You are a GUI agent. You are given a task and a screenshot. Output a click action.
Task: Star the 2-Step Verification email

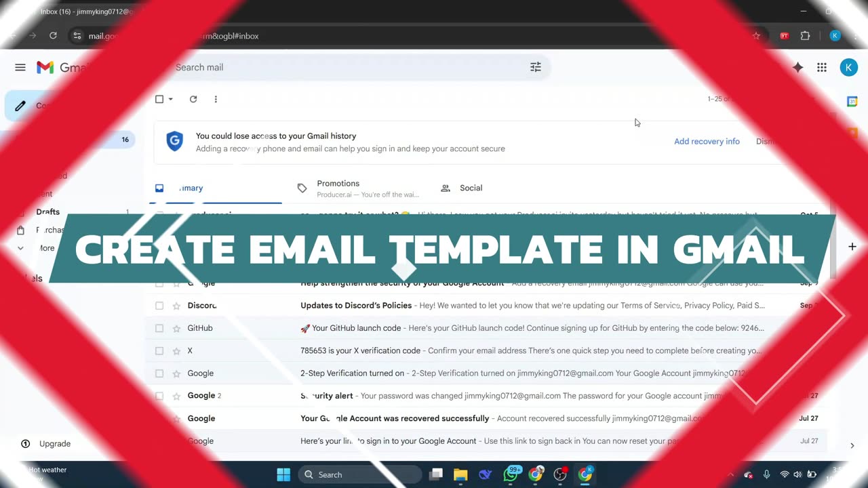[176, 373]
